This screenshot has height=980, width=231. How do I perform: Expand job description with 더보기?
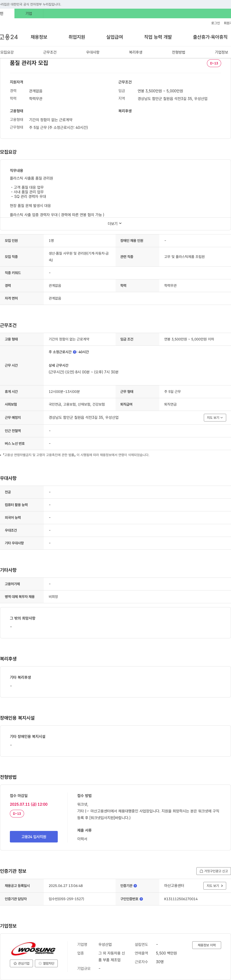tap(115, 224)
